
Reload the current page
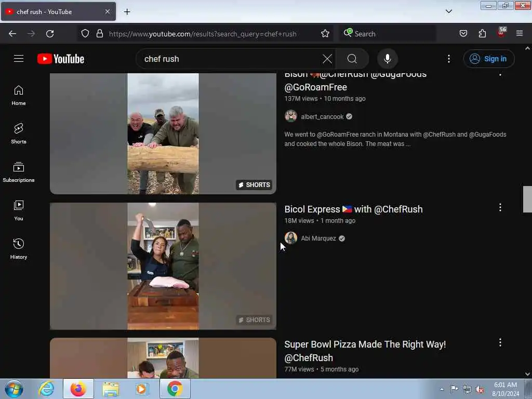click(x=50, y=34)
